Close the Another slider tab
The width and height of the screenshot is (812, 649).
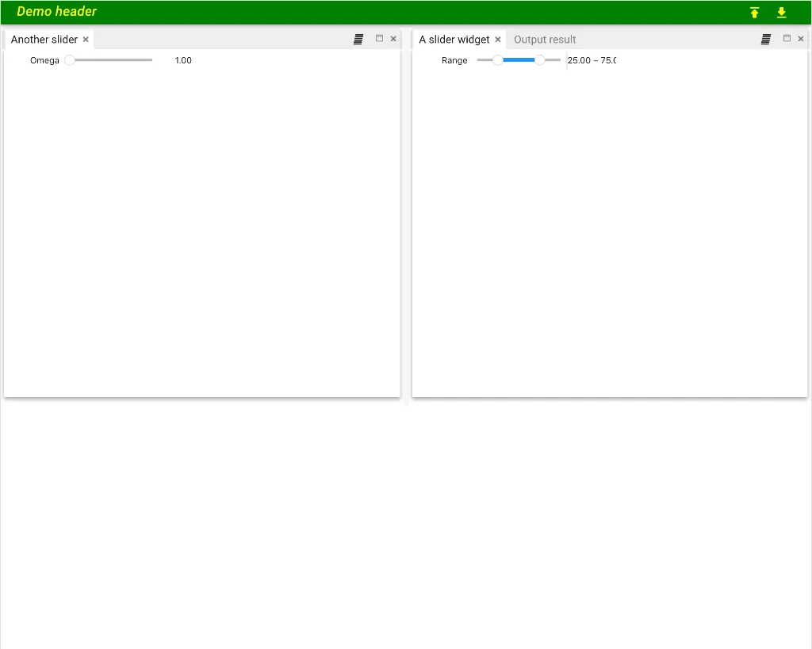(x=86, y=40)
